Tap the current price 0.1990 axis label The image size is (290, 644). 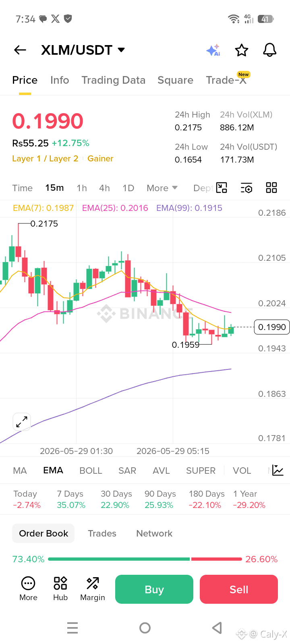point(272,327)
